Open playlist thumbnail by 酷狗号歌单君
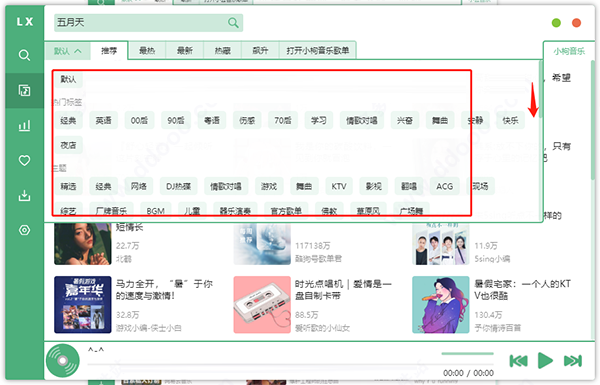Image resolution: width=600 pixels, height=385 pixels. (x=262, y=244)
